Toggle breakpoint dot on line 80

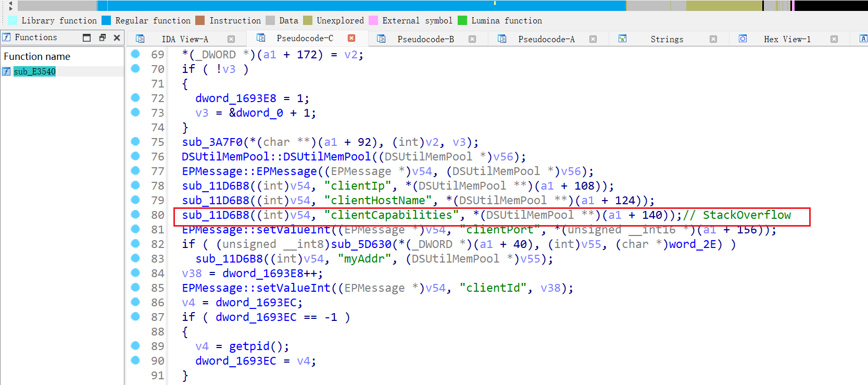[135, 214]
